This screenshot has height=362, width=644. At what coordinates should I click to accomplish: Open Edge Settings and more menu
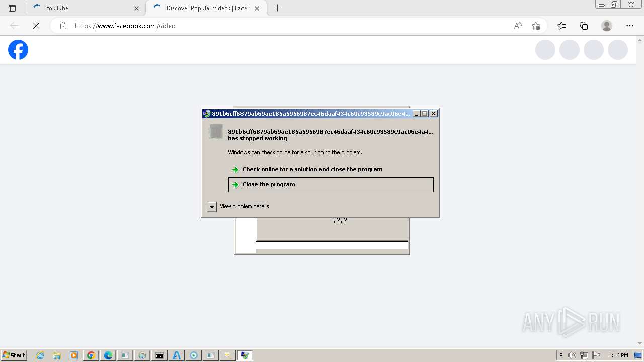pos(630,26)
